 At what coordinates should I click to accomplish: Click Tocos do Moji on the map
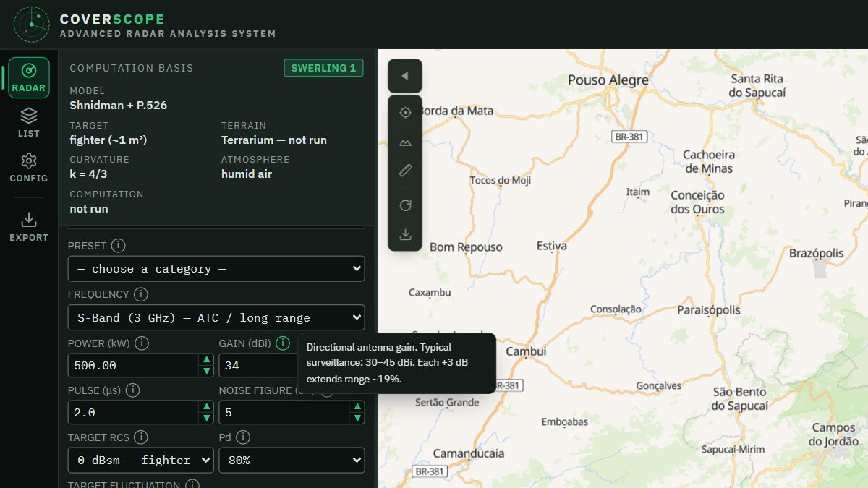501,181
